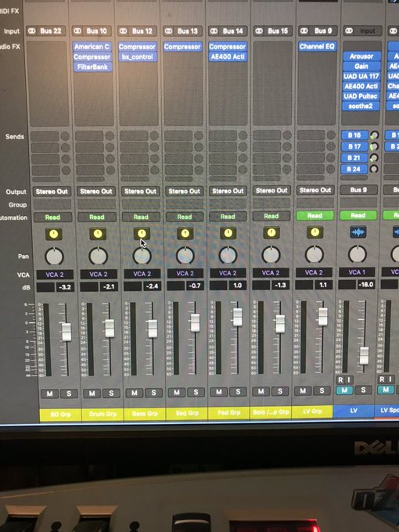Viewport: 399px width, 532px height.
Task: Open Stereo Out output menu on Seq Grp
Action: (184, 191)
